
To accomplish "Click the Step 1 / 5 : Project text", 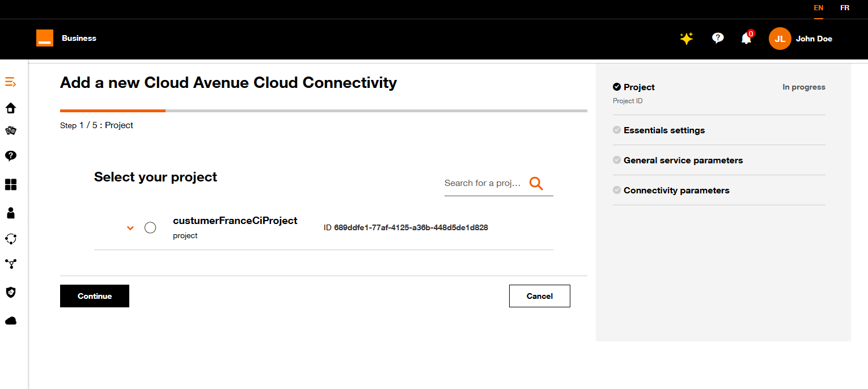I will click(96, 125).
